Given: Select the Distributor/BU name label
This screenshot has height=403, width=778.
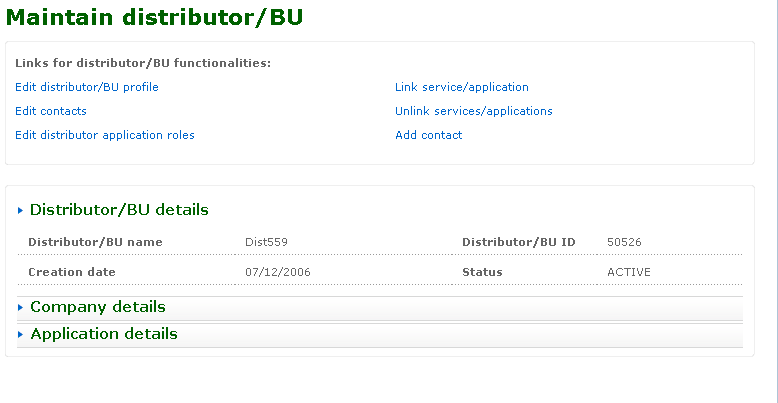Looking at the screenshot, I should click(95, 242).
